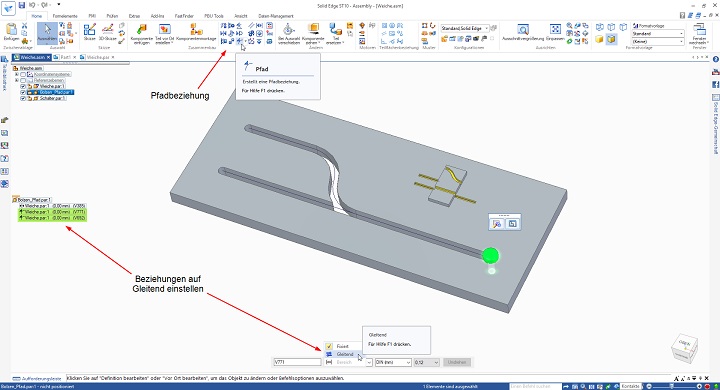Click the Einpassen fit view icon
The height and width of the screenshot is (390, 720).
(555, 32)
